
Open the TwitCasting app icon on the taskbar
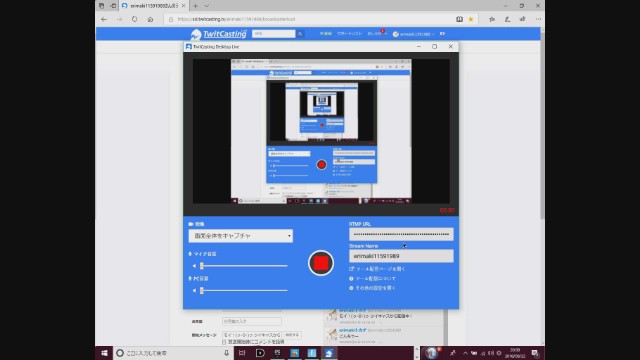tap(329, 353)
